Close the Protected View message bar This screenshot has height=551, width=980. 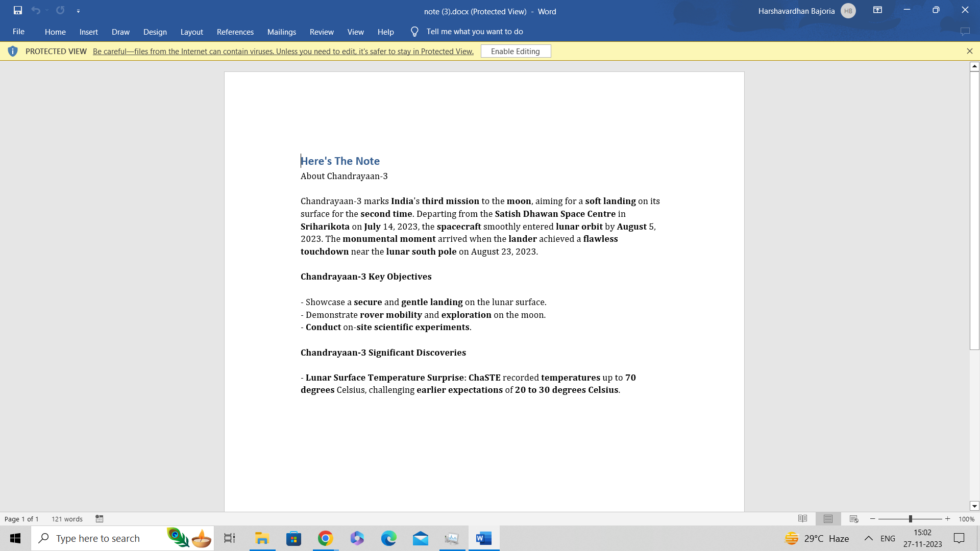(969, 51)
